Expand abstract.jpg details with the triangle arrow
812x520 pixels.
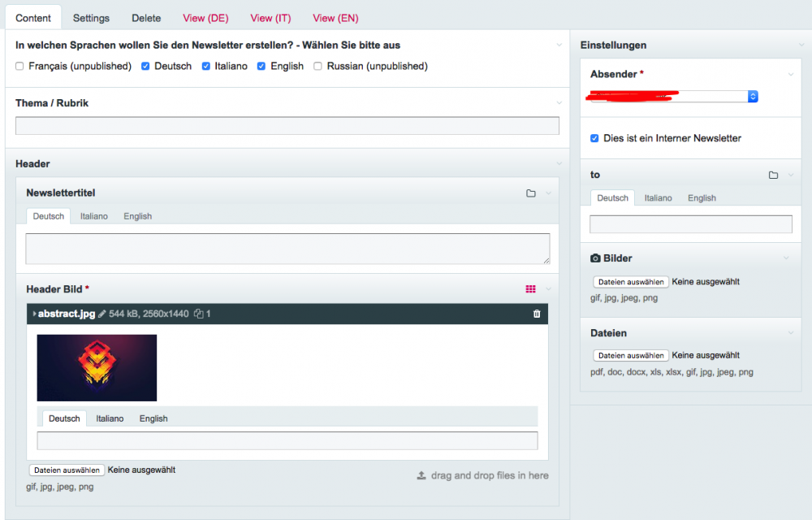tap(34, 314)
